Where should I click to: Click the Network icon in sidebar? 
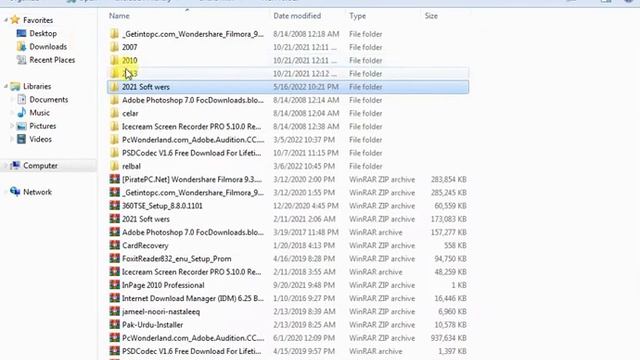click(15, 192)
